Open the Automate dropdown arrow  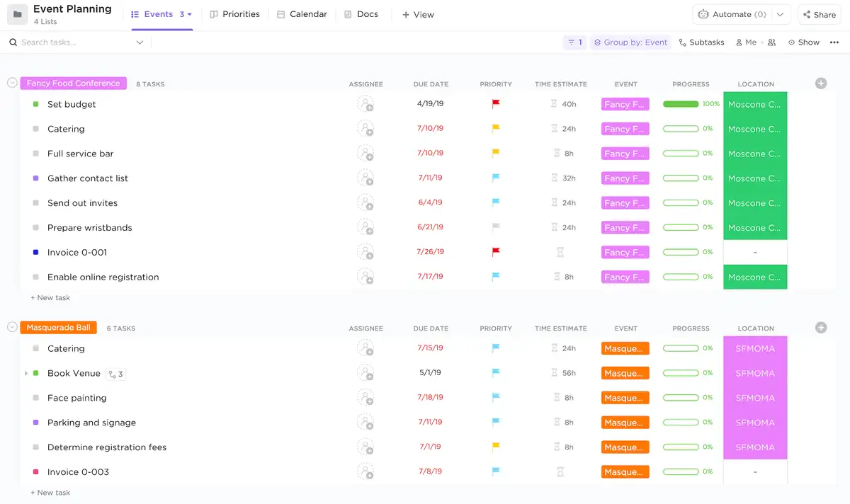pos(780,14)
